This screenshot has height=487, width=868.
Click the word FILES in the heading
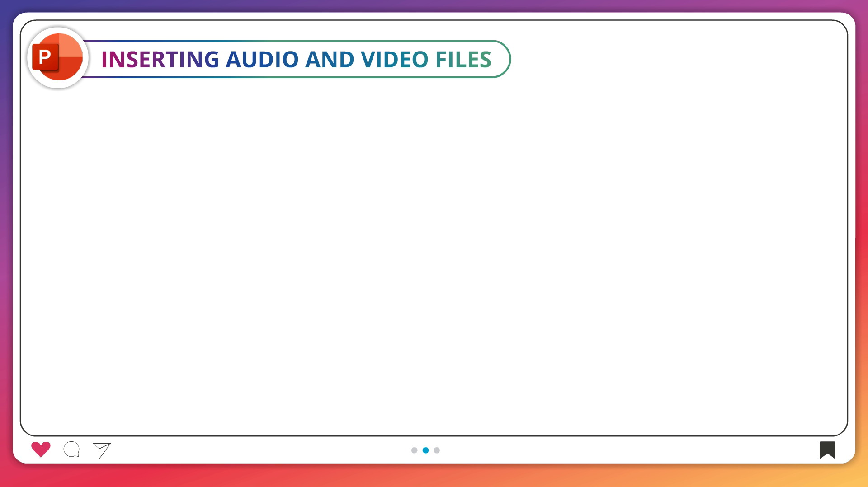pos(463,60)
